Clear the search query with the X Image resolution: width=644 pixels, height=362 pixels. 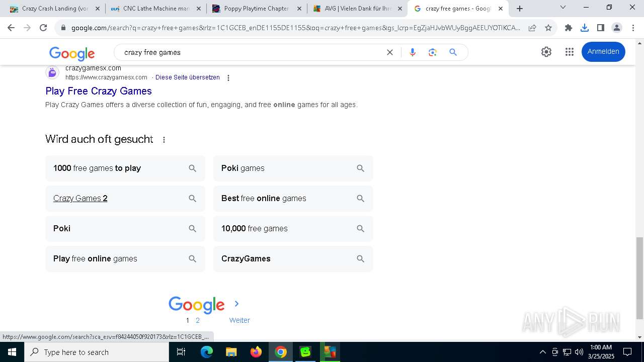[389, 52]
